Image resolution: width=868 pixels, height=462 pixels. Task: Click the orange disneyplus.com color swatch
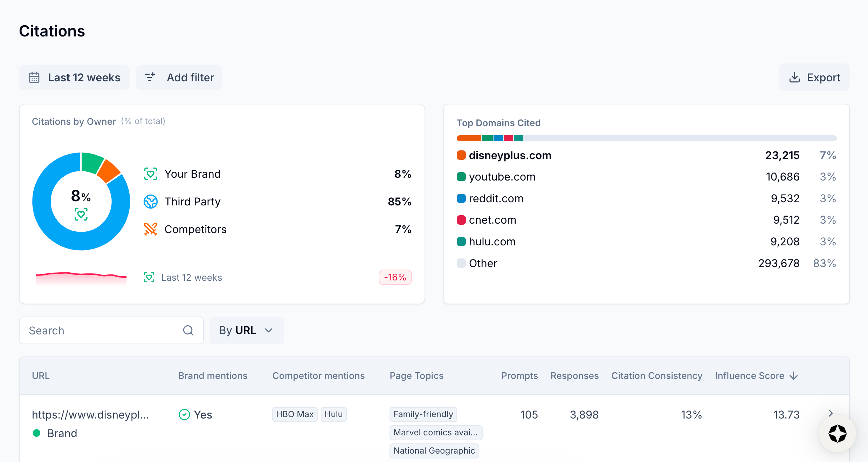point(461,155)
